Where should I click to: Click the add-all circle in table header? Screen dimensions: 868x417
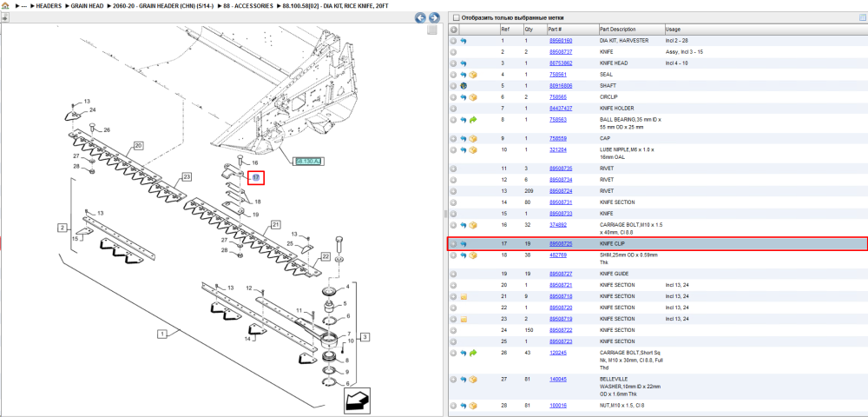click(x=453, y=30)
